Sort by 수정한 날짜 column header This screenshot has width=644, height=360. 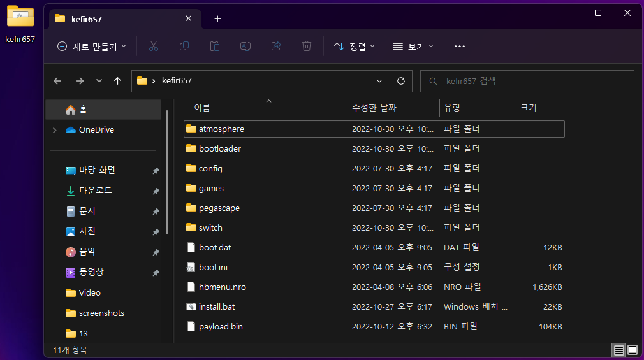pyautogui.click(x=393, y=108)
